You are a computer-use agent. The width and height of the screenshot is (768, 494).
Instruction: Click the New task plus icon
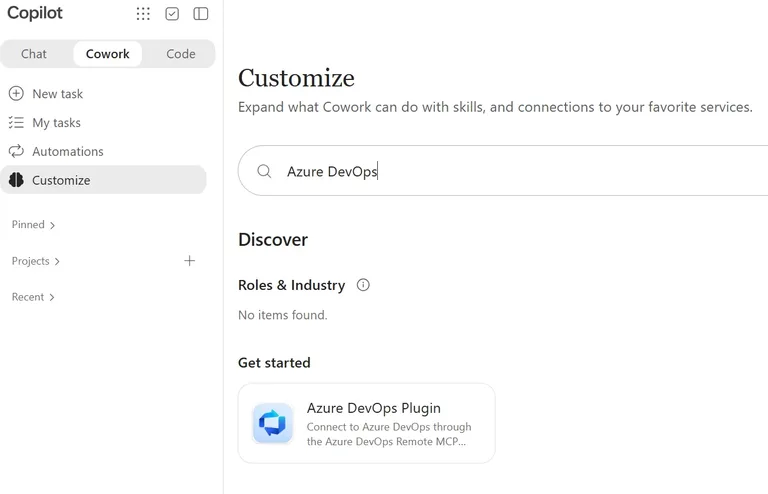[x=16, y=94]
